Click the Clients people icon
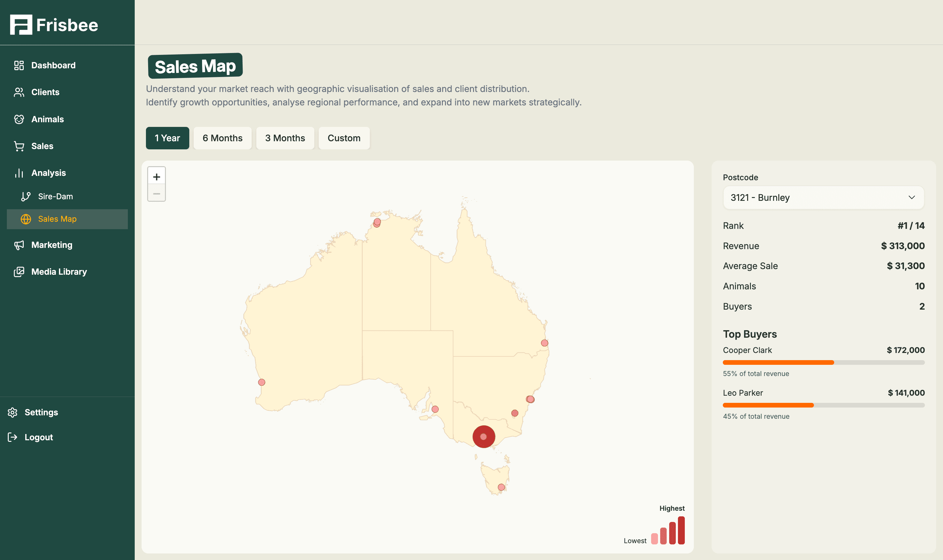This screenshot has height=560, width=943. click(18, 92)
